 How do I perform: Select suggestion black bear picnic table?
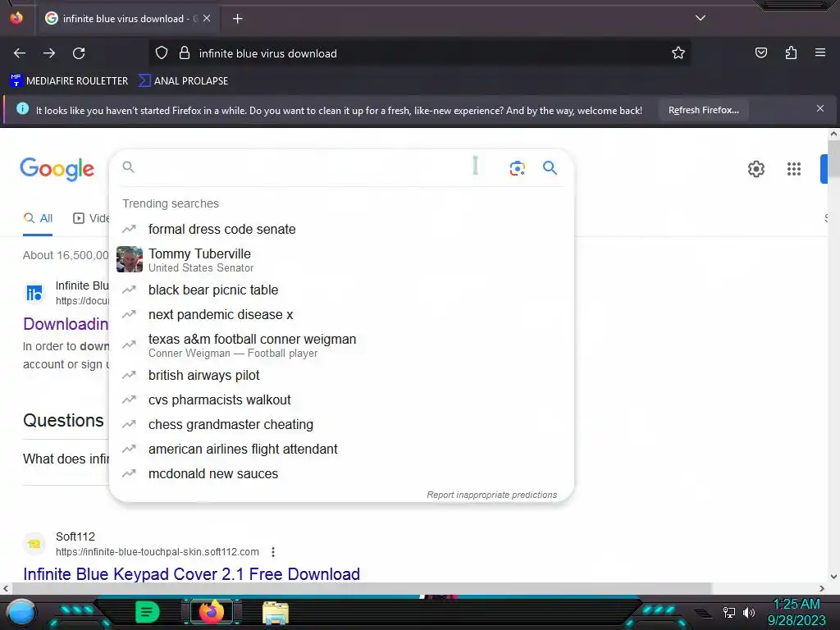(341, 290)
